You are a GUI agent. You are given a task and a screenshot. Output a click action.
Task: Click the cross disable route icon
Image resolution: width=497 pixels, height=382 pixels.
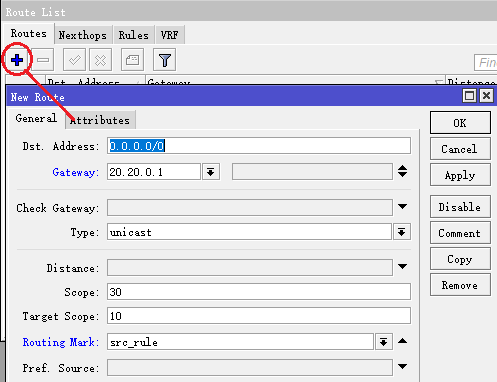(x=100, y=60)
